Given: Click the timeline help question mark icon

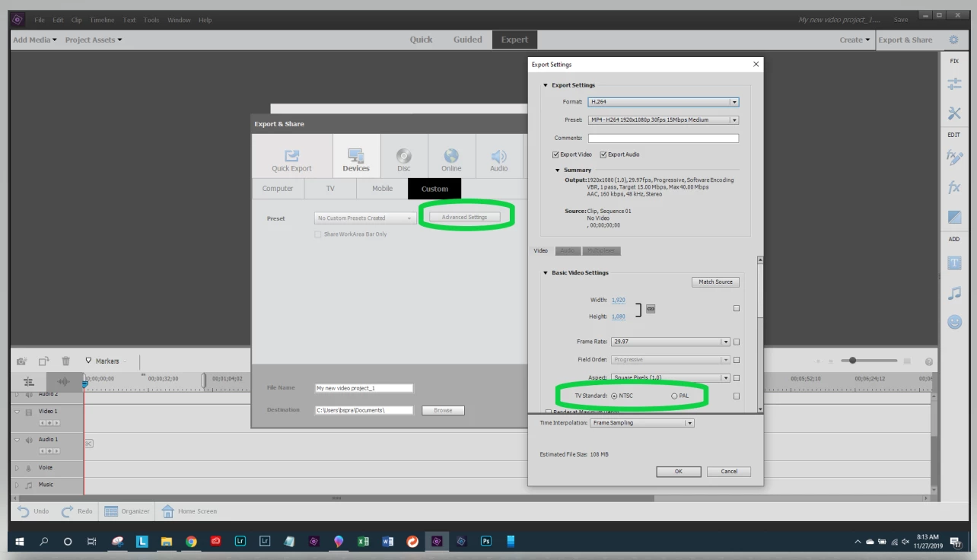Looking at the screenshot, I should click(929, 361).
